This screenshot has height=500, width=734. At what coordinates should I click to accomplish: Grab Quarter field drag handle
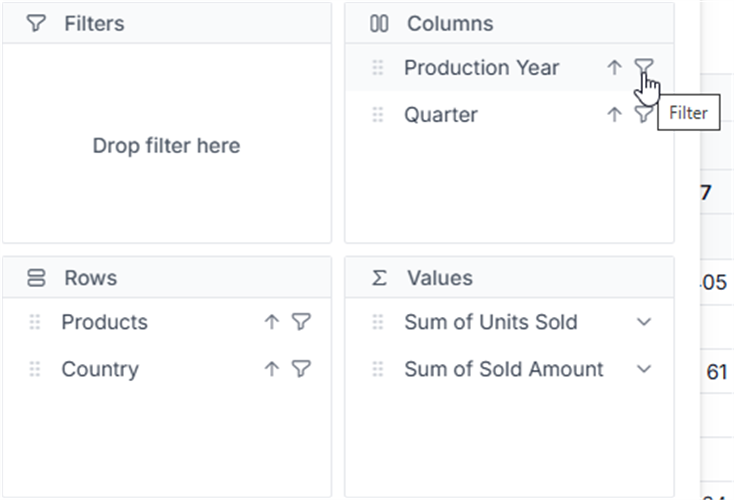(377, 114)
